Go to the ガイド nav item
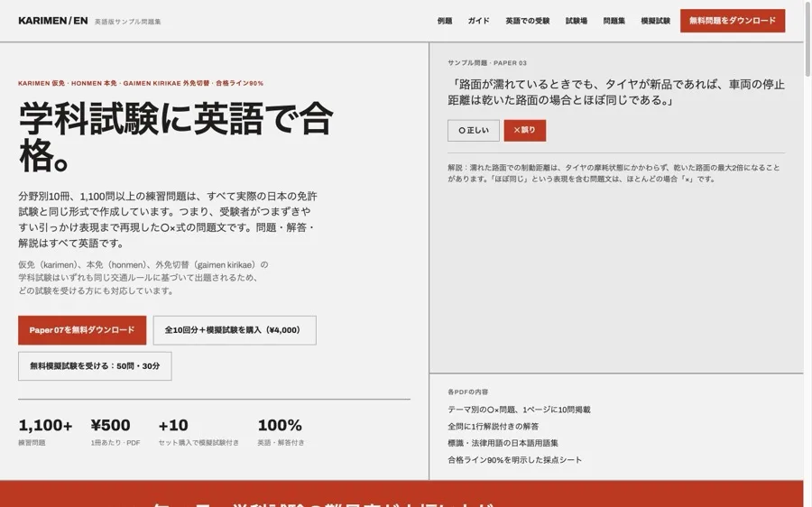This screenshot has height=507, width=812. (x=478, y=22)
